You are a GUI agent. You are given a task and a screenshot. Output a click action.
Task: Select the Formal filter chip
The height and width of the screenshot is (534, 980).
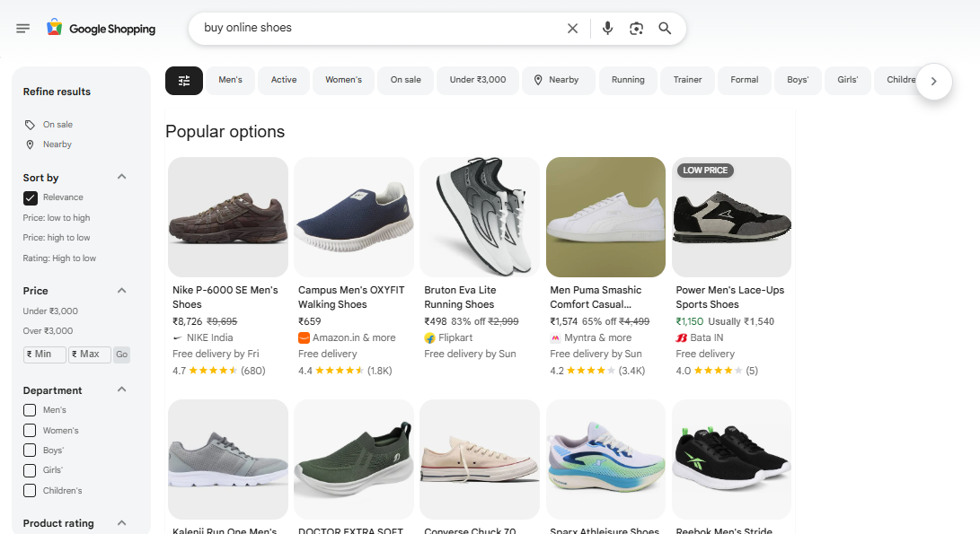pos(745,80)
